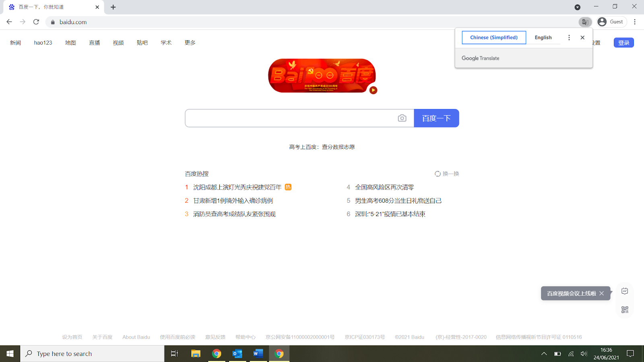Open a new browser tab
This screenshot has width=644, height=362.
tap(113, 7)
